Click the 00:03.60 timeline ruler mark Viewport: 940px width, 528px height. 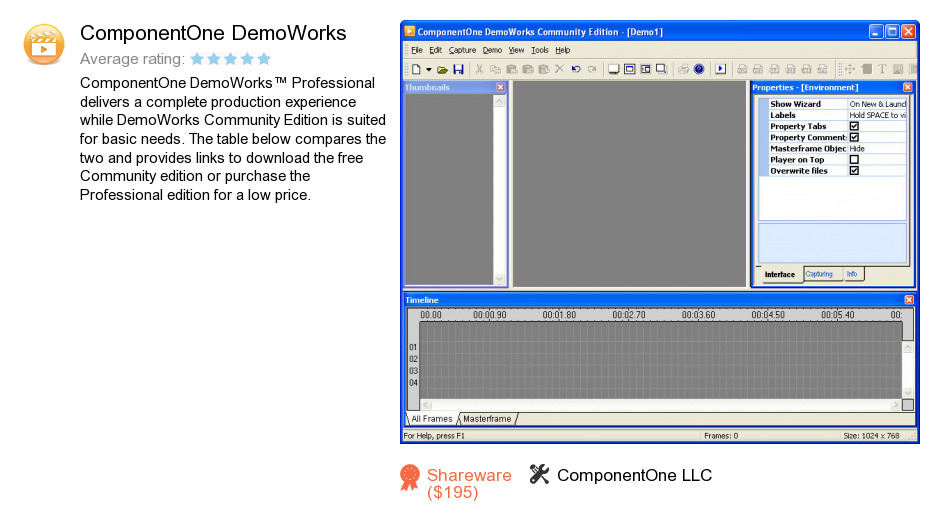(698, 315)
